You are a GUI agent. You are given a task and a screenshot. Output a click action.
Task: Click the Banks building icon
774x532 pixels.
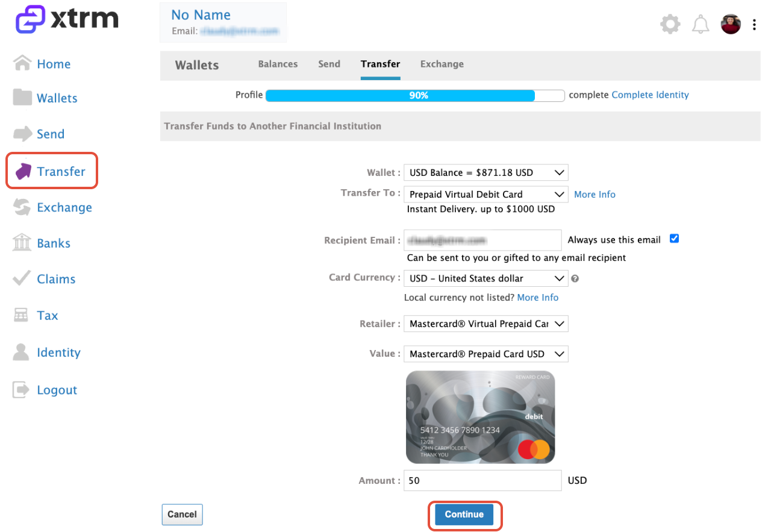(x=22, y=243)
